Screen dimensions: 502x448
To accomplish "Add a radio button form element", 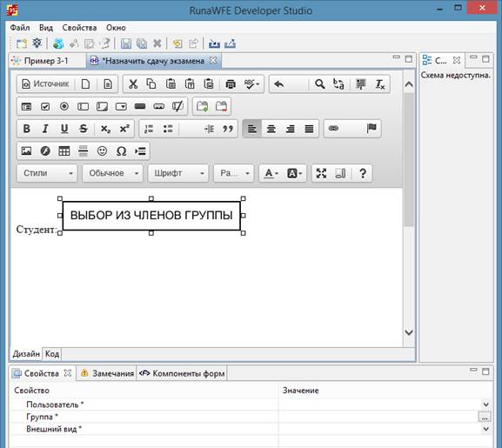I will [x=64, y=106].
